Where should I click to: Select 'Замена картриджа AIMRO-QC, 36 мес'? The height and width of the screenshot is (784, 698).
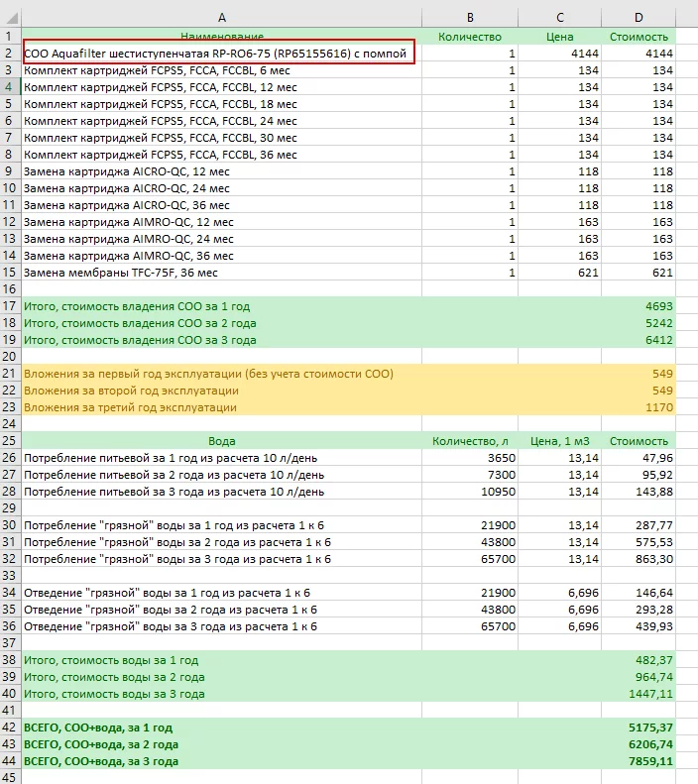221,256
